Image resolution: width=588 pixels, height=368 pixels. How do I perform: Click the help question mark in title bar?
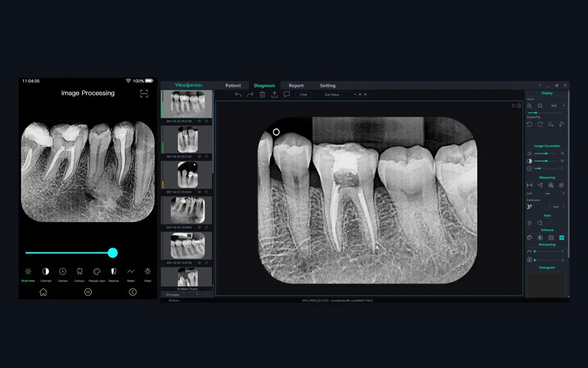pos(540,85)
